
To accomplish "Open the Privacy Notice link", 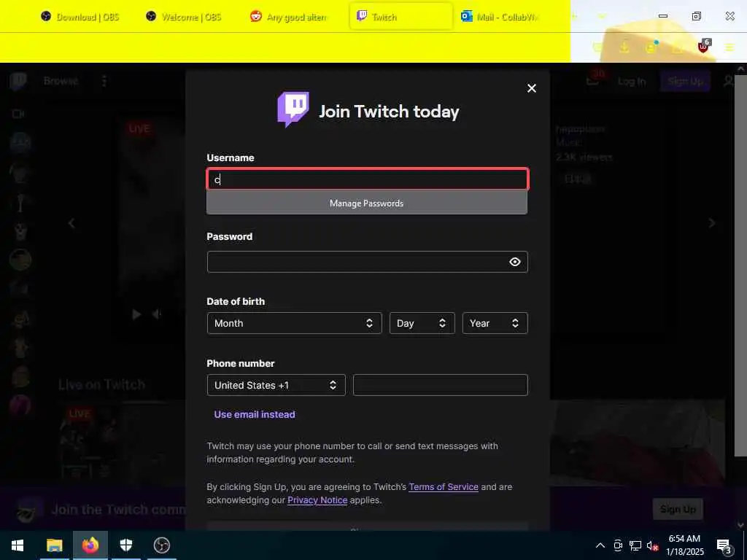I will pos(317,500).
